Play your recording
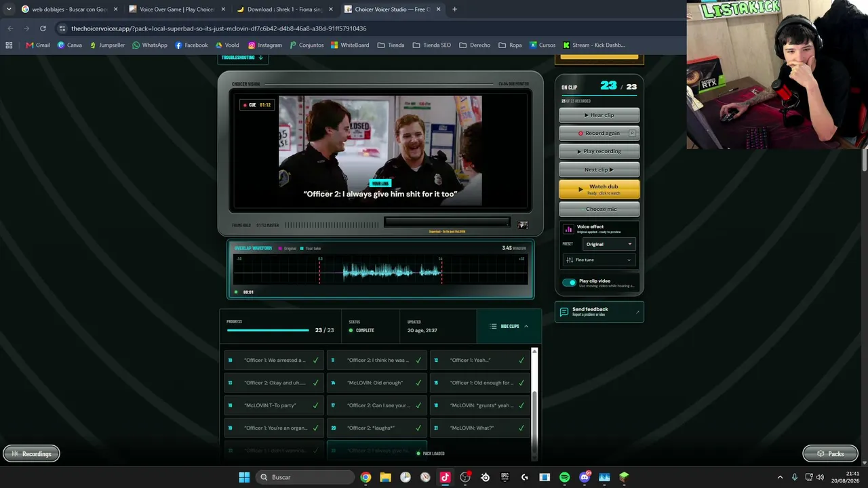 599,152
